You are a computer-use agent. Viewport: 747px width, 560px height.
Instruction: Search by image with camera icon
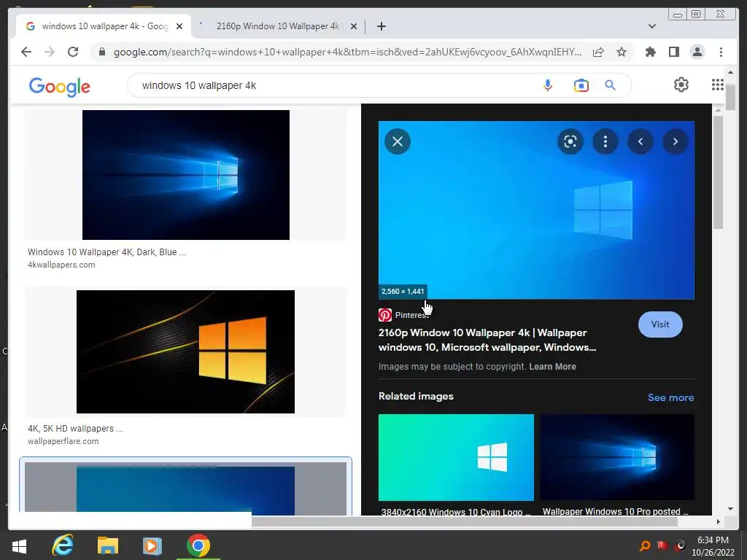581,85
